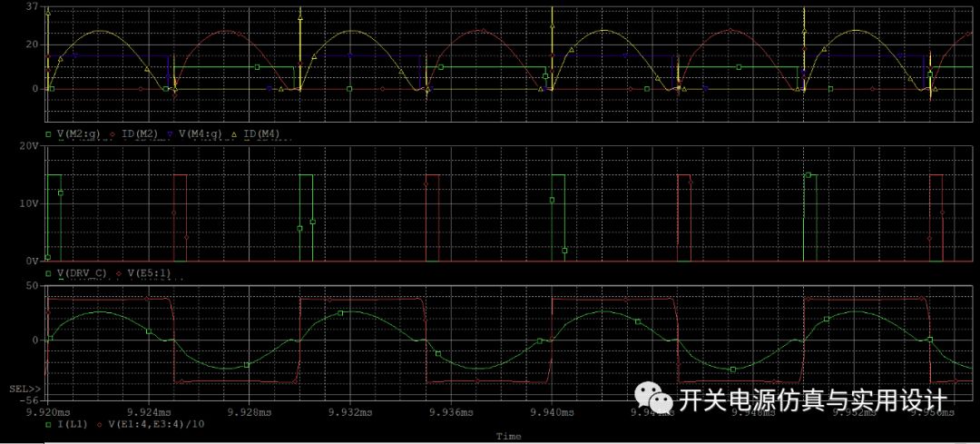Image resolution: width=980 pixels, height=444 pixels.
Task: Click the yellow triangle marker beside ID(M4)
Action: pyautogui.click(x=234, y=133)
